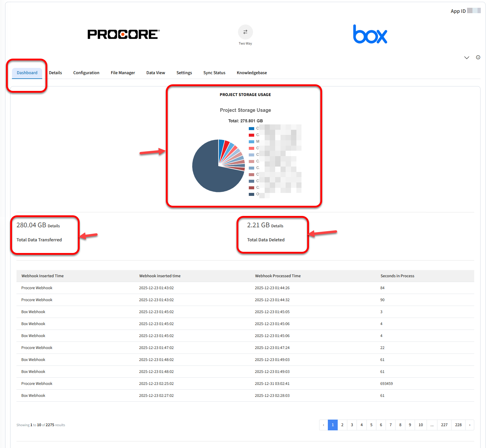491x448 pixels.
Task: Click the info circle icon
Action: coord(478,57)
